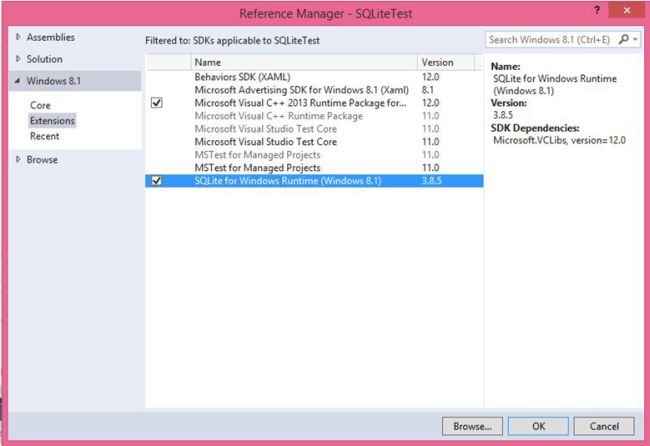Click the search magnifier icon
The width and height of the screenshot is (650, 446).
(x=623, y=39)
